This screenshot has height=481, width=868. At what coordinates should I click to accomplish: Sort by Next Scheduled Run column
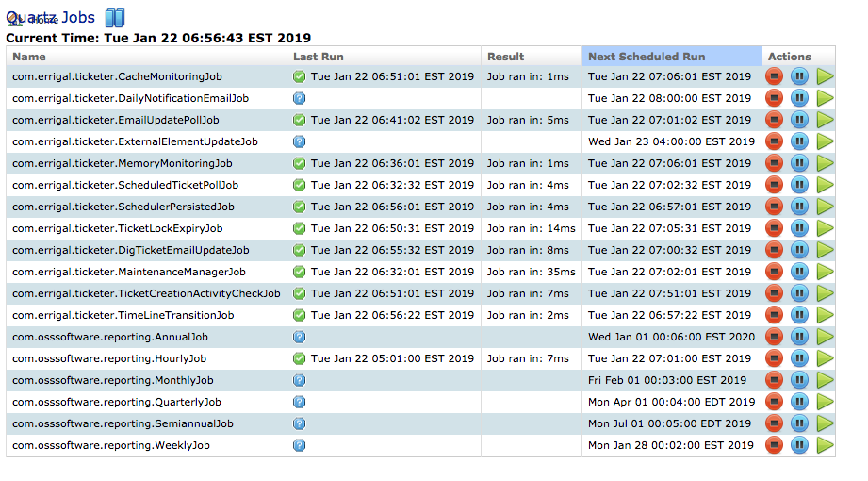point(646,57)
